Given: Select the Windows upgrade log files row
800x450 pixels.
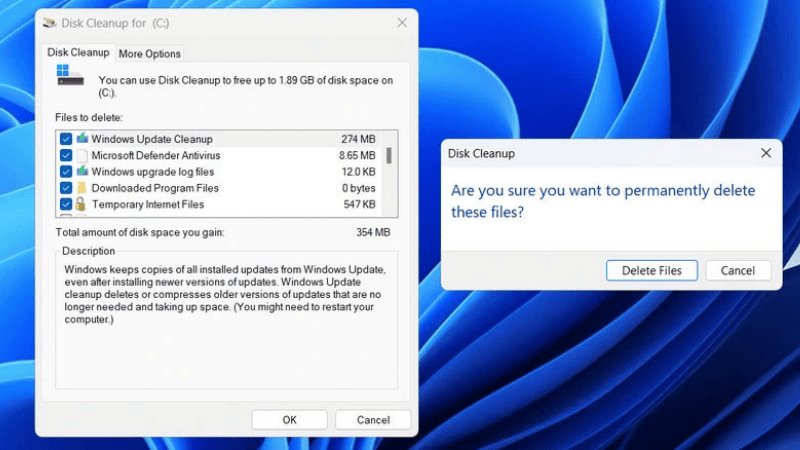Looking at the screenshot, I should [x=218, y=171].
